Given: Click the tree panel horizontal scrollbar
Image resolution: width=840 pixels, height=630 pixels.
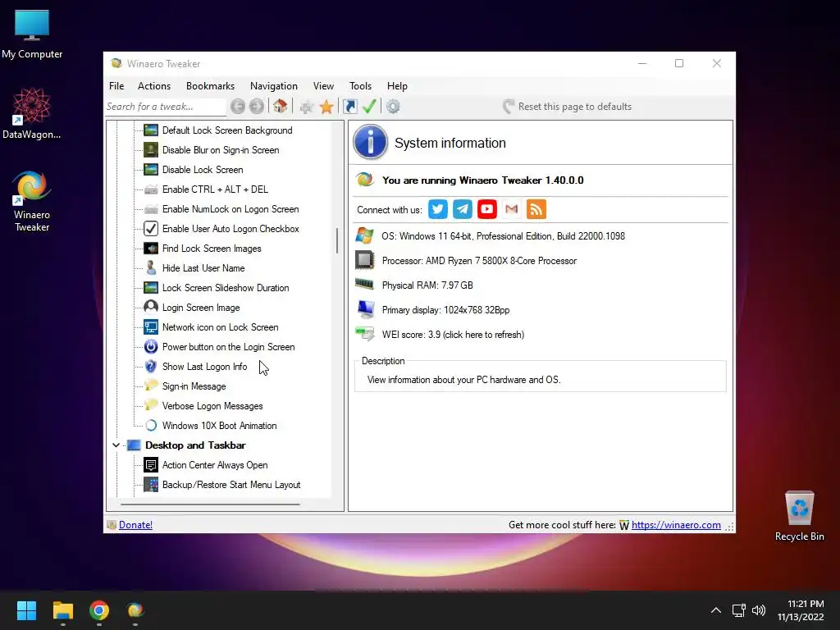Looking at the screenshot, I should coord(210,504).
